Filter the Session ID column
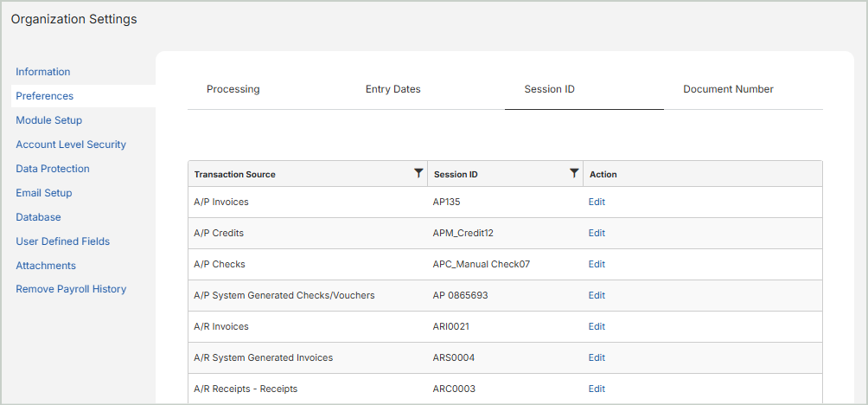The height and width of the screenshot is (405, 868). tap(574, 173)
